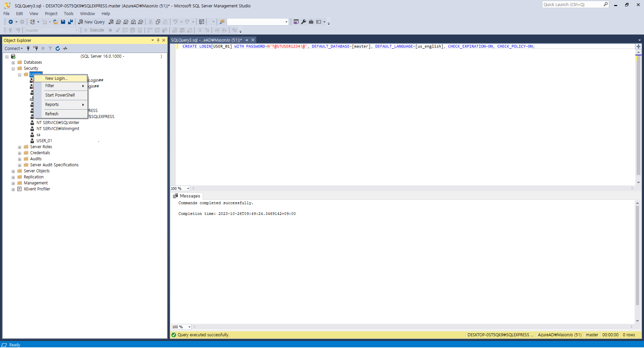Select NT SERVICE\SQLWriter login
Viewport: 644px width, 348px height.
58,123
